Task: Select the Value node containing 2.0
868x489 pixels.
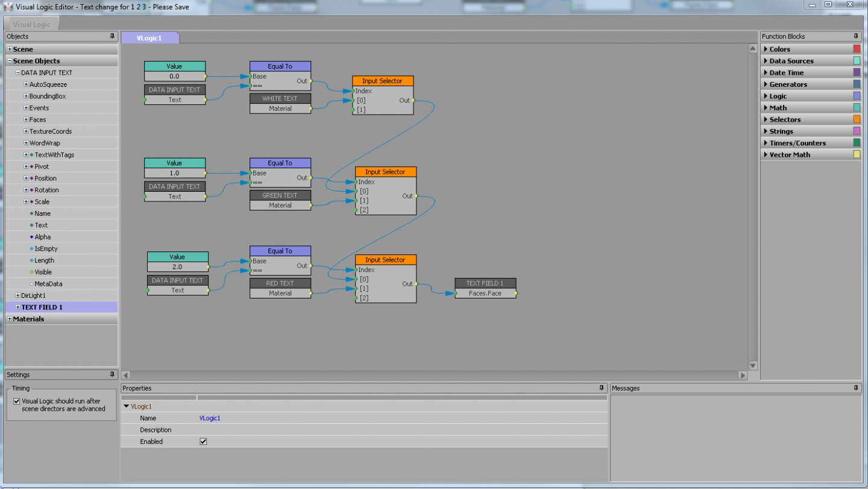Action: point(178,262)
